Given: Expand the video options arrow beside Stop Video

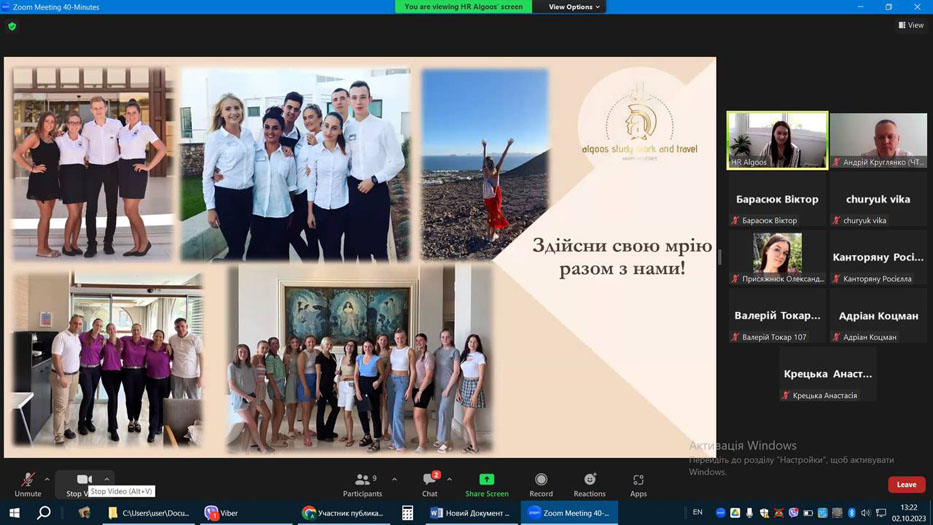Looking at the screenshot, I should [107, 479].
